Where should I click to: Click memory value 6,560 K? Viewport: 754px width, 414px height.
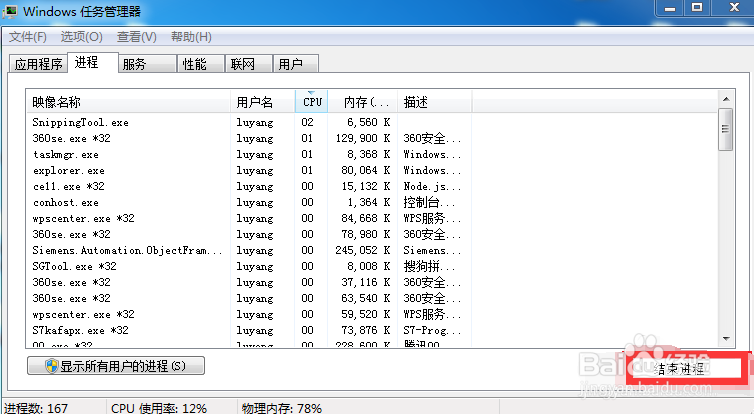point(368,122)
